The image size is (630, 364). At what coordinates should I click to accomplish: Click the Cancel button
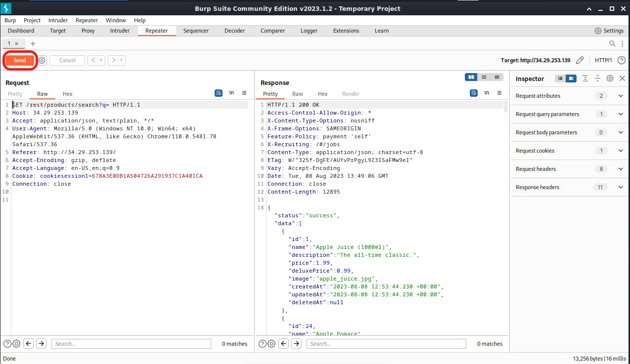(x=67, y=60)
